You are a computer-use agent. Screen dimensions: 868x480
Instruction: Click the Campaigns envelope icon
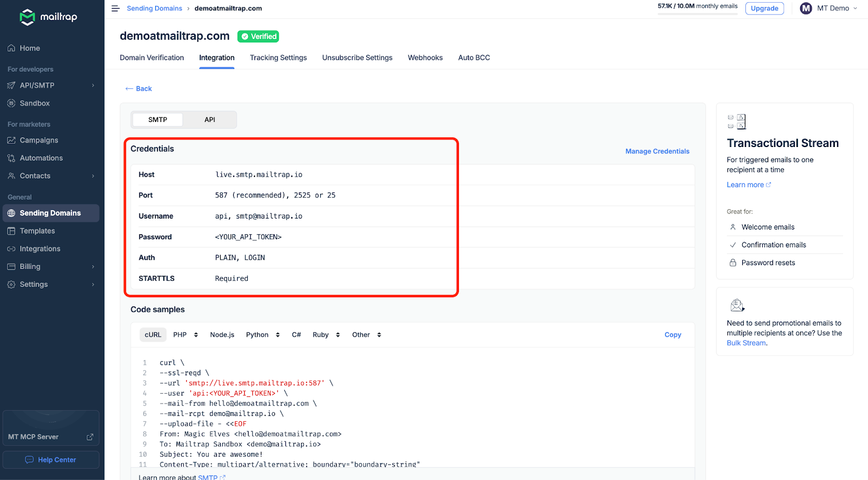click(x=11, y=140)
